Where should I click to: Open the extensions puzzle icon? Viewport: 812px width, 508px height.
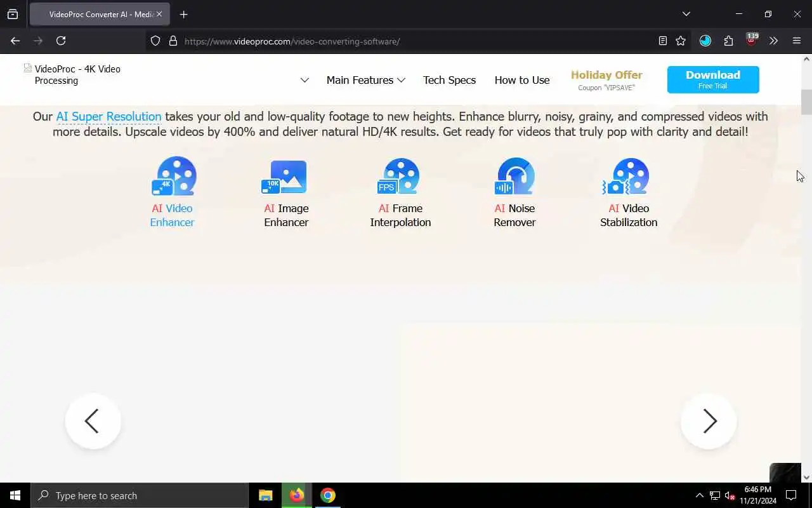tap(728, 41)
